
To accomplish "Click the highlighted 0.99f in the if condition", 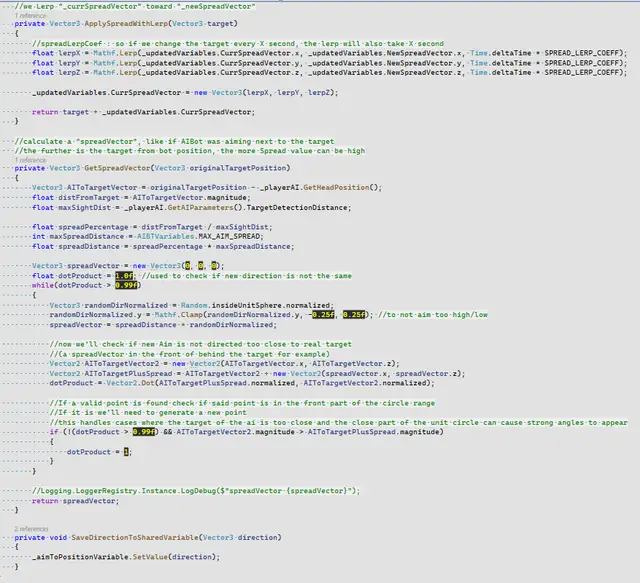I will 144,432.
